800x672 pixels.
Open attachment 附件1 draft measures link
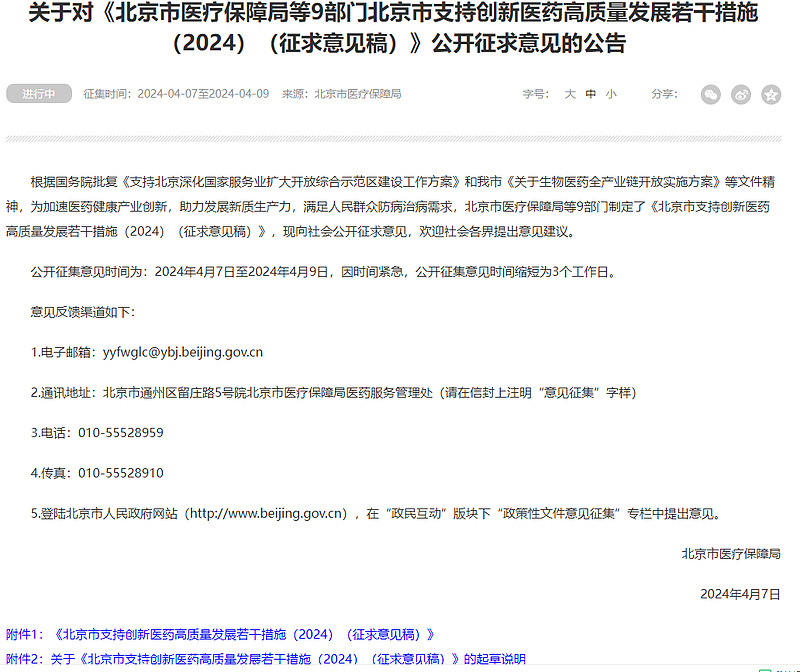[220, 634]
